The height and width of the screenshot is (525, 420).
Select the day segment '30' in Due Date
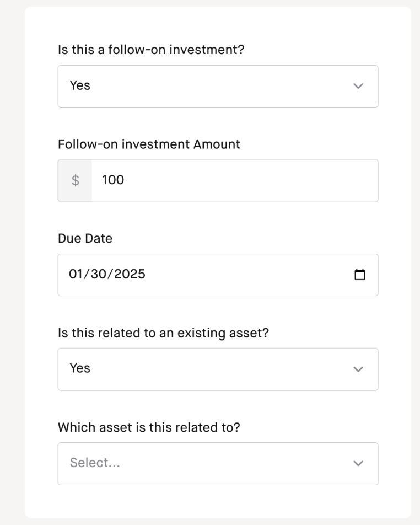(x=99, y=274)
